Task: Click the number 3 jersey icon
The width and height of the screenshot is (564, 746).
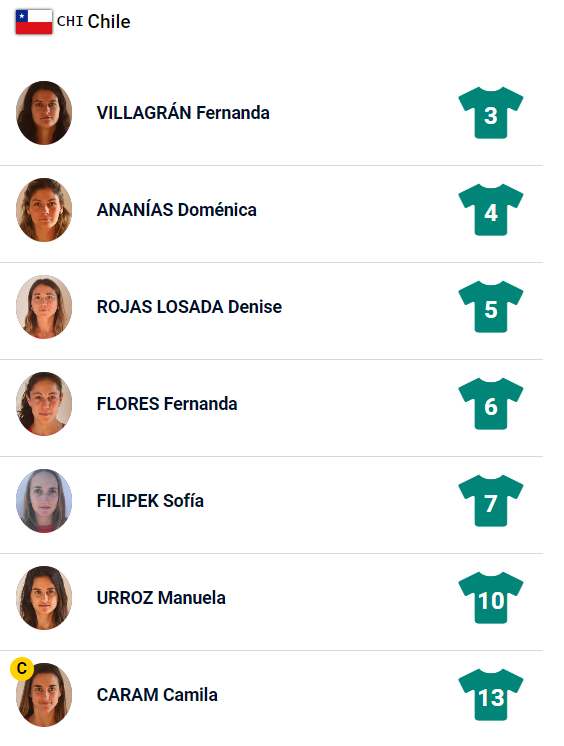Action: tap(491, 113)
